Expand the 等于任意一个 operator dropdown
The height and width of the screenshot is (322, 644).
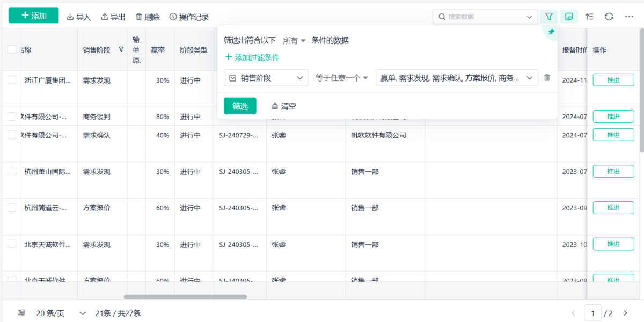341,78
